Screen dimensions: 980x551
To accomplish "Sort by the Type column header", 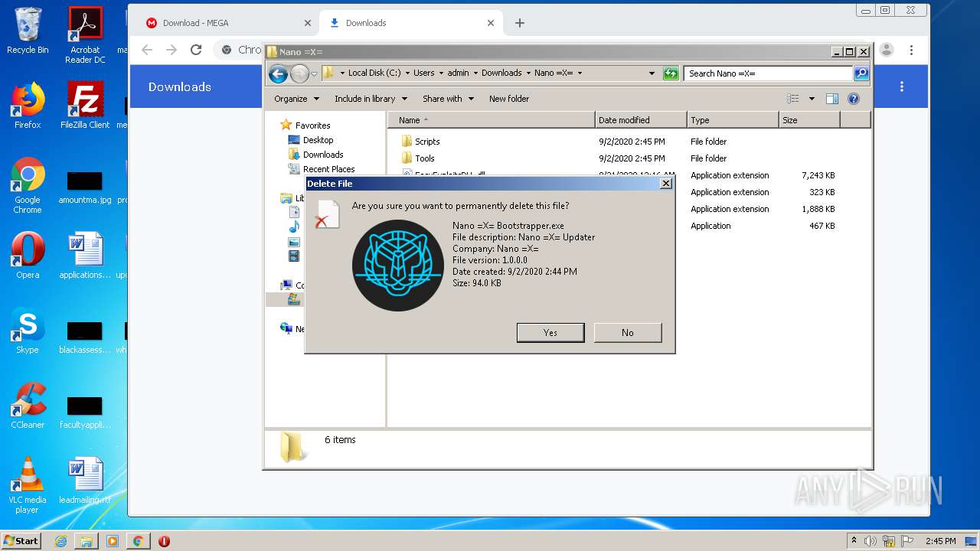I will pos(733,120).
